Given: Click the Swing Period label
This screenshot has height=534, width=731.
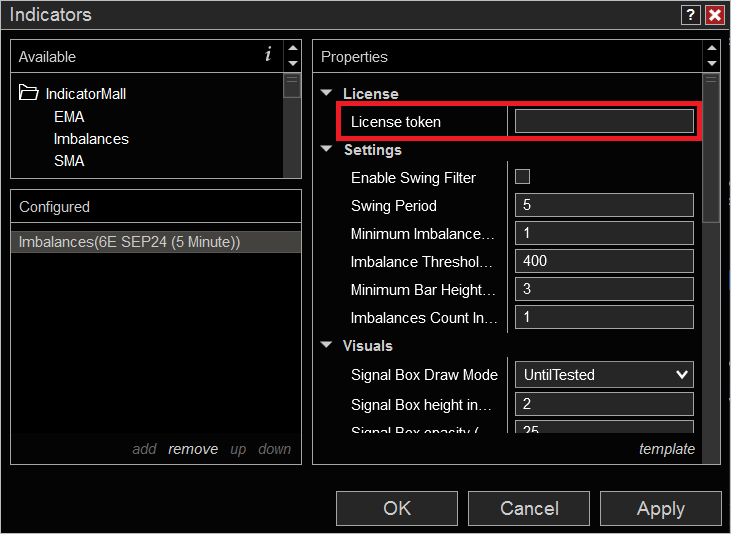Looking at the screenshot, I should (x=393, y=206).
